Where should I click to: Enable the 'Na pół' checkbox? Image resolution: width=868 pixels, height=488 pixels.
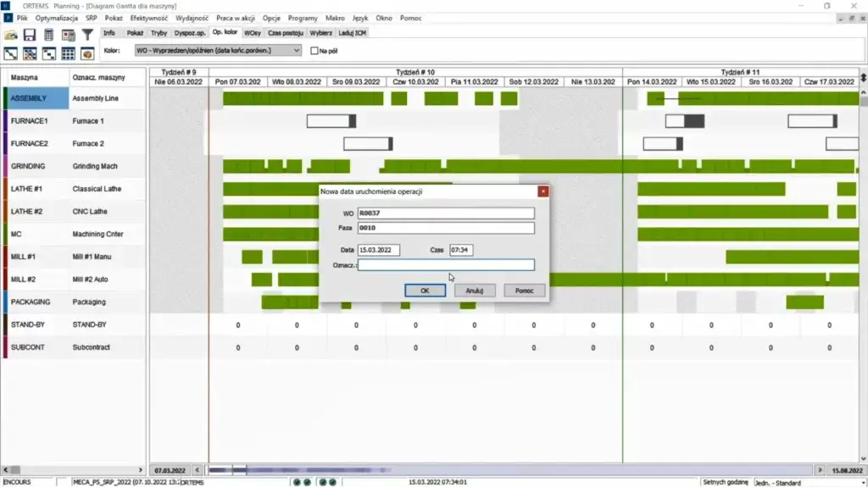314,51
